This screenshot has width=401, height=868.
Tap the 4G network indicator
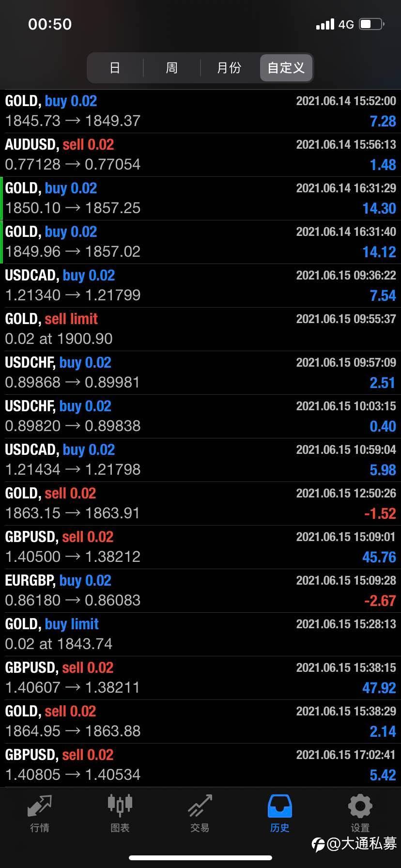[346, 24]
